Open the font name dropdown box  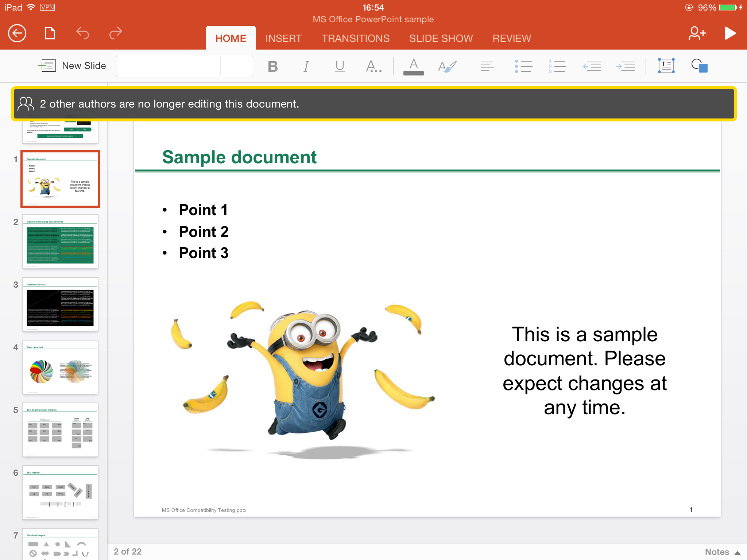click(169, 66)
